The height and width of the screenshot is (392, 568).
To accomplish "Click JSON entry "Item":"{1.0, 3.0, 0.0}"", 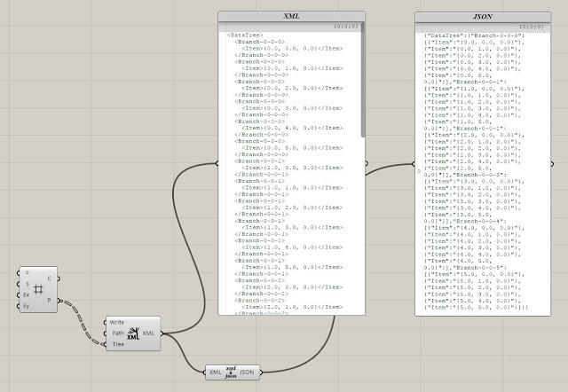I will point(471,108).
